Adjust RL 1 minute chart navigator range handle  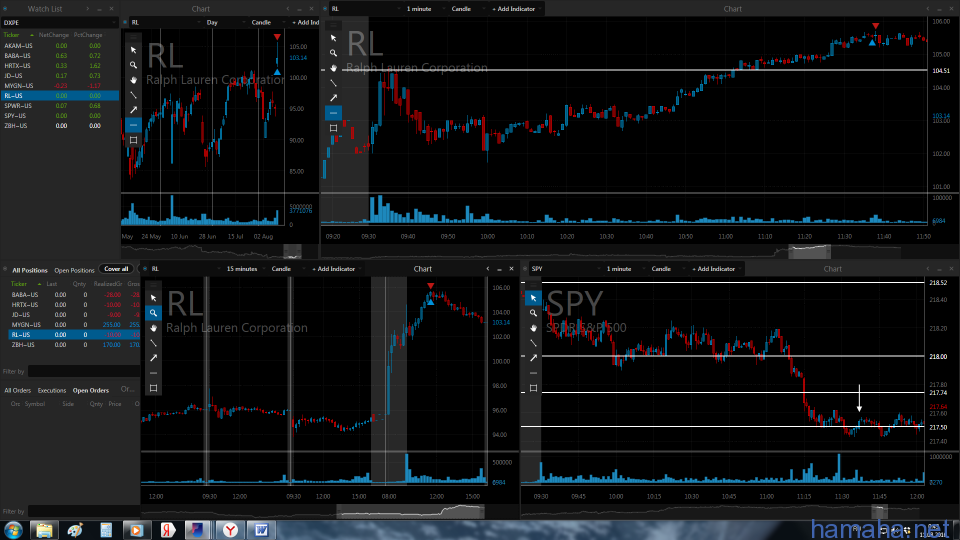809,251
